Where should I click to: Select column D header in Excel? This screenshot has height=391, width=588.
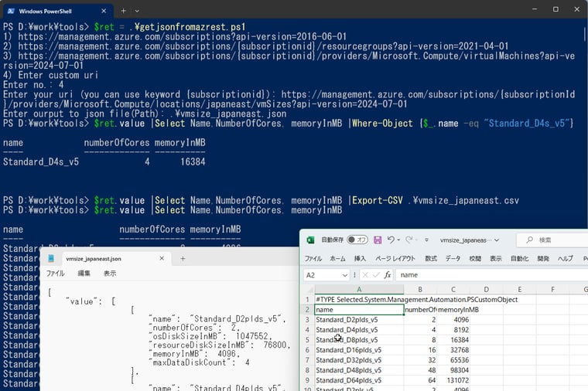pyautogui.click(x=487, y=290)
